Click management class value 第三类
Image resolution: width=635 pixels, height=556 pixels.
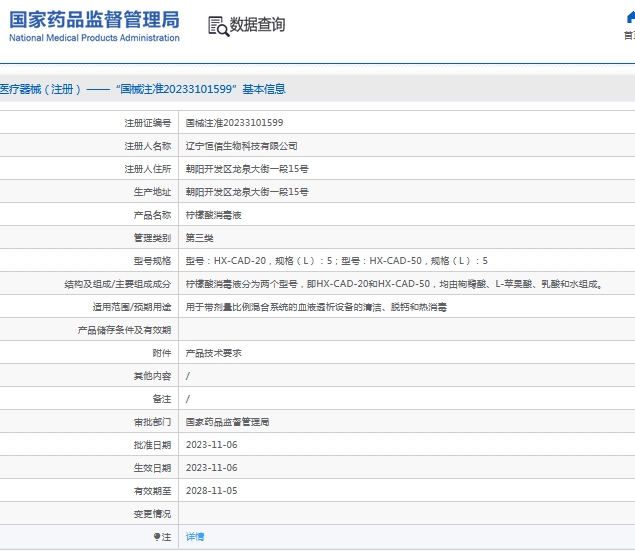coord(200,238)
